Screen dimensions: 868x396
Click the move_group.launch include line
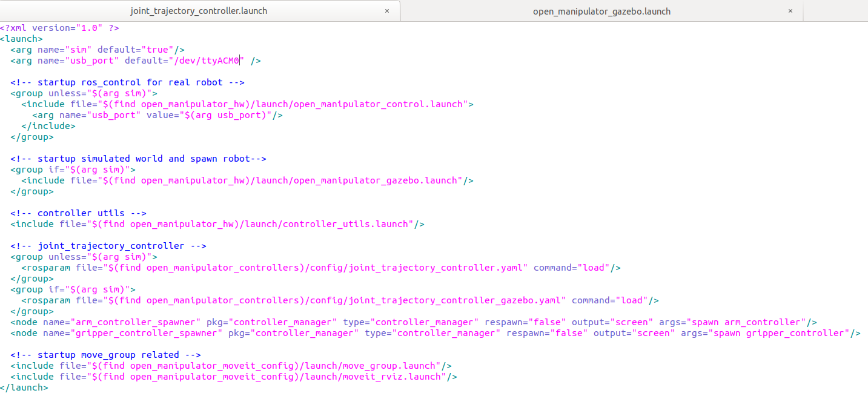[231, 366]
